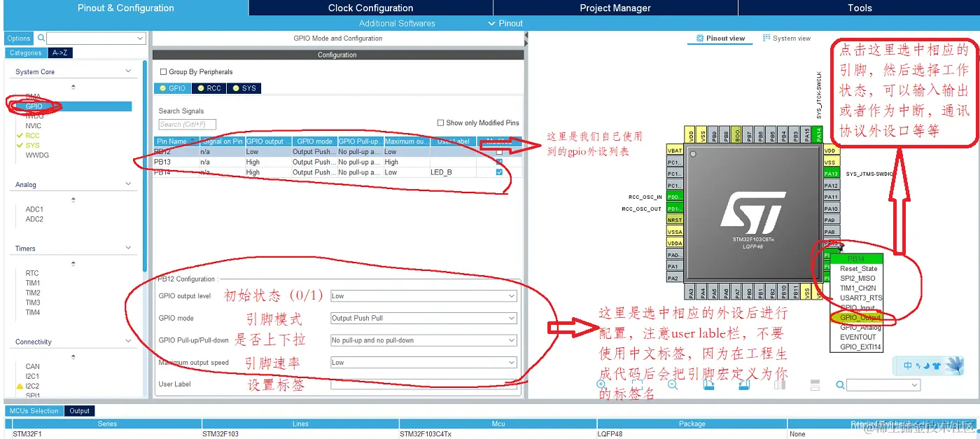Click the User Label input field
980x439 pixels.
click(423, 384)
